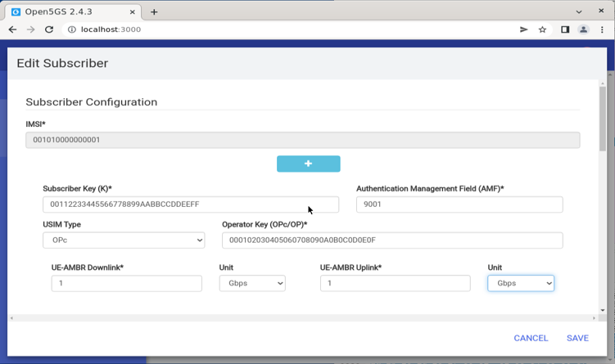Click the IMSI field
Image resolution: width=615 pixels, height=364 pixels.
pyautogui.click(x=303, y=140)
